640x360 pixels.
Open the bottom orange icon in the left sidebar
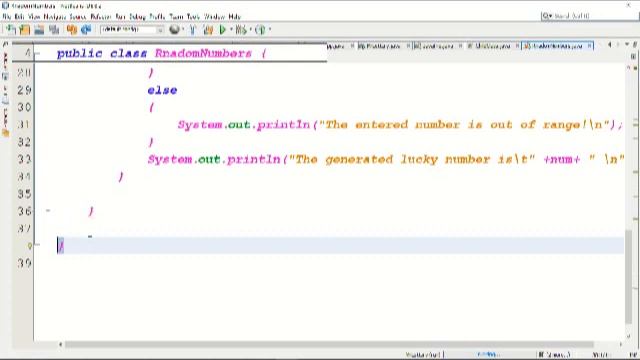5,133
